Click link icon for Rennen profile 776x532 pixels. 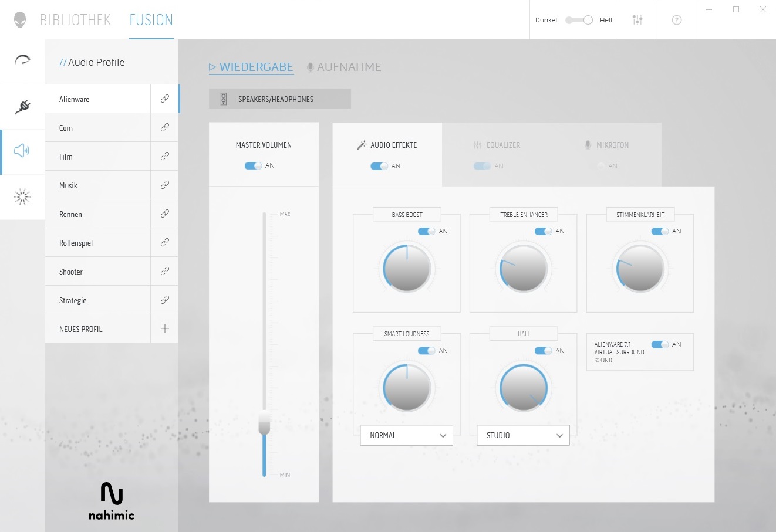[x=165, y=214]
